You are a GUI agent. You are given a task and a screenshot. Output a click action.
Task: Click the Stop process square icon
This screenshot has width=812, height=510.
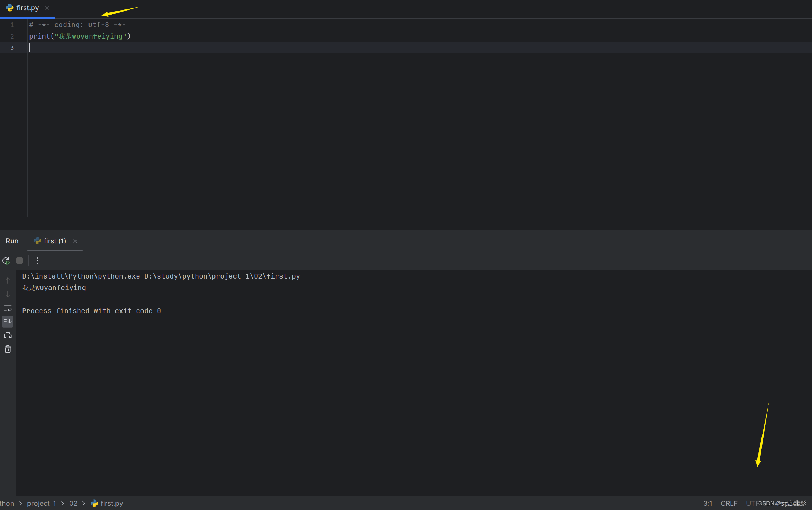coord(20,261)
